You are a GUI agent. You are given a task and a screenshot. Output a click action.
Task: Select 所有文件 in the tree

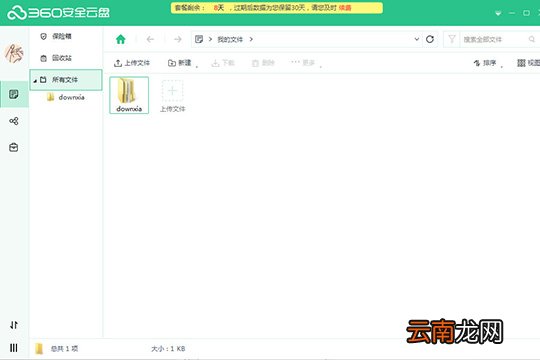[x=66, y=80]
